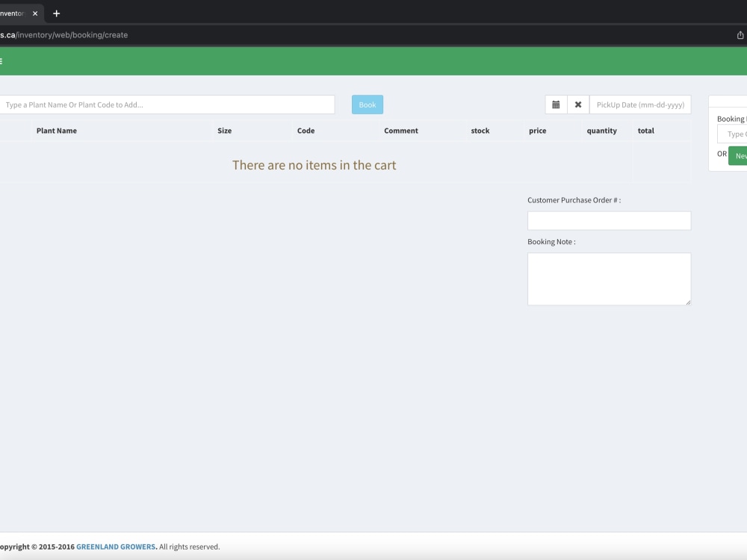Click the Plant Name column header
747x560 pixels.
coord(57,131)
